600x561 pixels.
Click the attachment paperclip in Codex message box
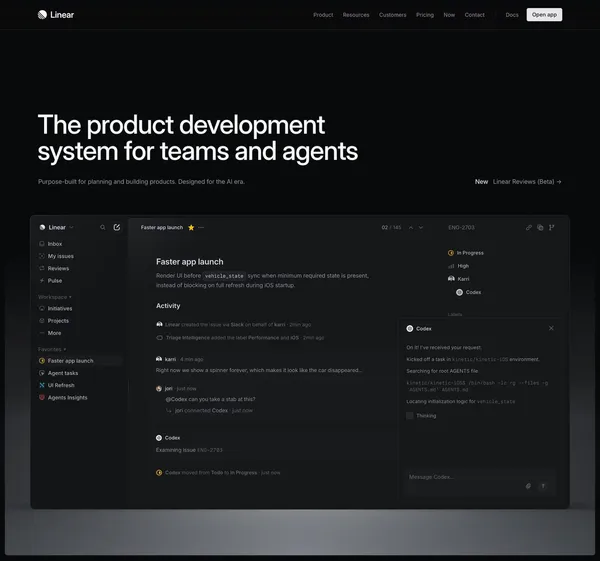pos(528,486)
